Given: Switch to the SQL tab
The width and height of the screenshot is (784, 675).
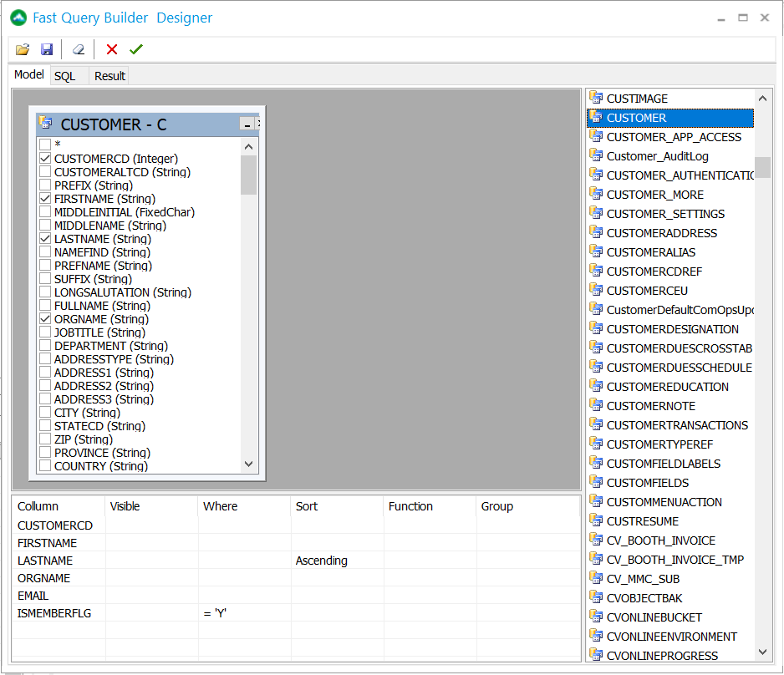Looking at the screenshot, I should [x=64, y=77].
